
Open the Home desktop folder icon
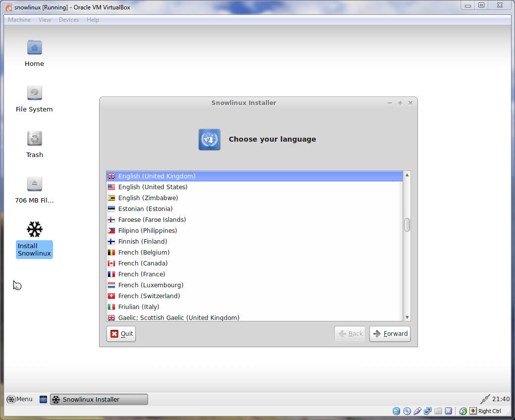tap(35, 48)
